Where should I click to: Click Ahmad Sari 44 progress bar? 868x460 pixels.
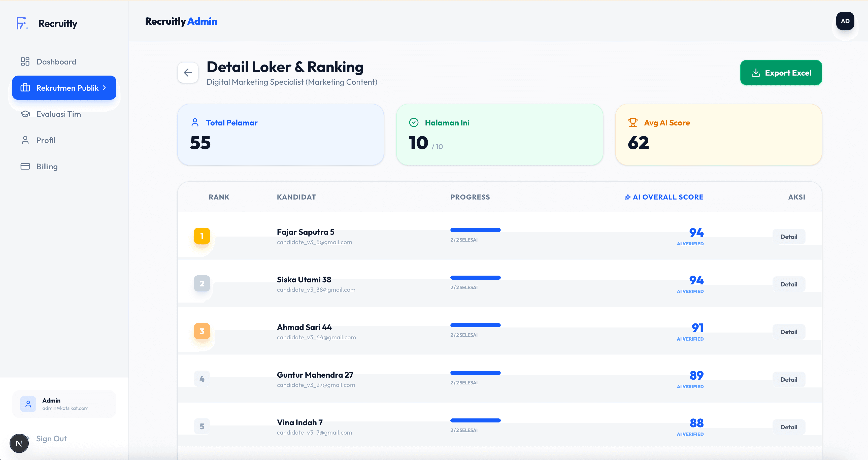[475, 325]
